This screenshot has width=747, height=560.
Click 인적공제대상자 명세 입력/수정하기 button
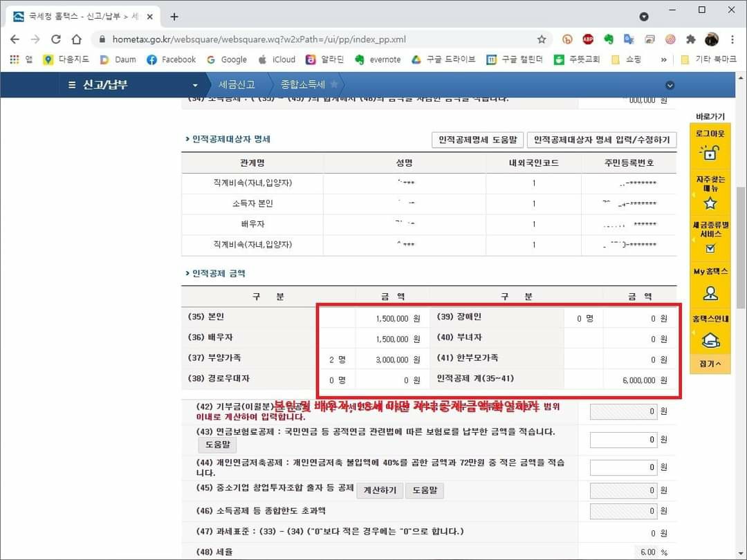pos(602,140)
